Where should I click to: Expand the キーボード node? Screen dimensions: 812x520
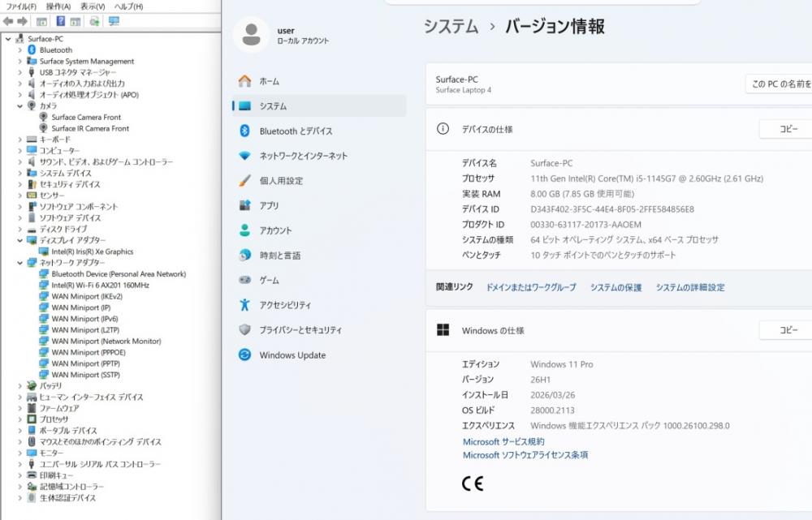tap(19, 140)
